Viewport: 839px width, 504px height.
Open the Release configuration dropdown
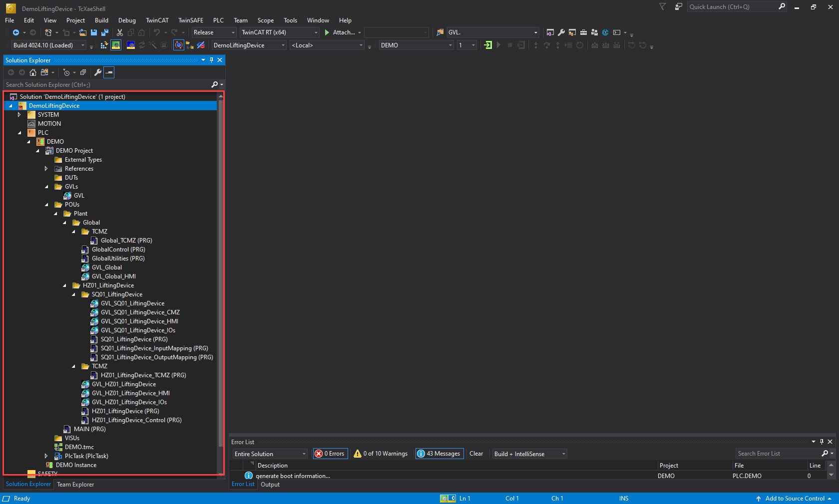click(214, 32)
